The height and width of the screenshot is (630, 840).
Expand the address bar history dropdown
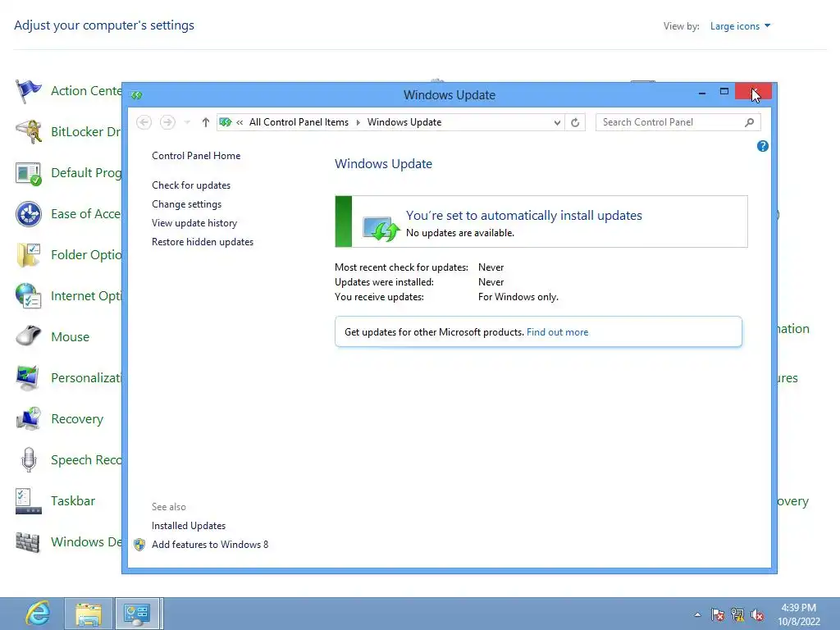coord(557,123)
